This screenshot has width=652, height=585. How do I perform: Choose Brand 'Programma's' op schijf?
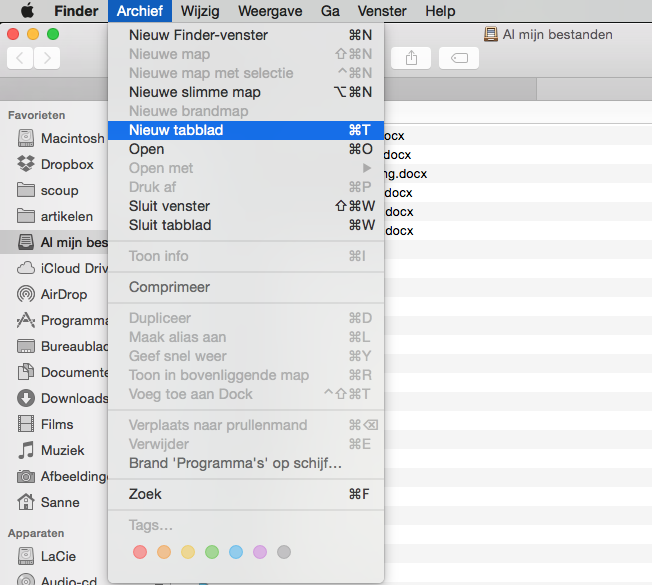[246, 463]
